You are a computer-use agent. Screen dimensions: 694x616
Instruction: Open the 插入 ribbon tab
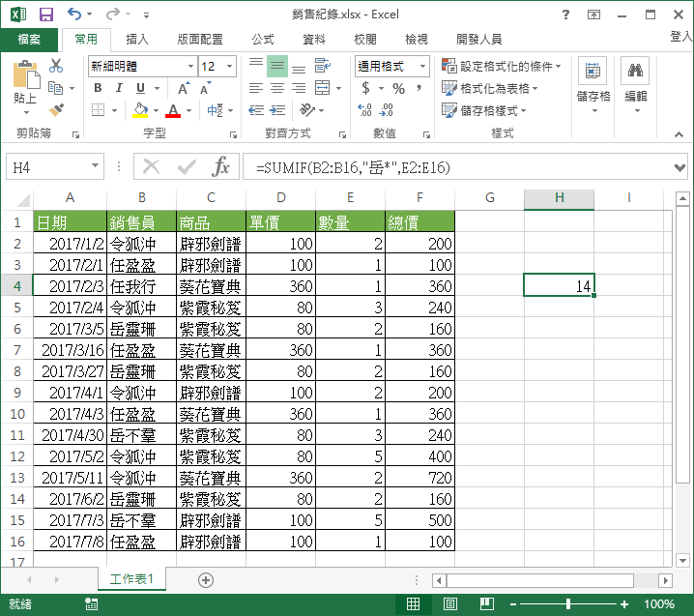click(x=137, y=40)
